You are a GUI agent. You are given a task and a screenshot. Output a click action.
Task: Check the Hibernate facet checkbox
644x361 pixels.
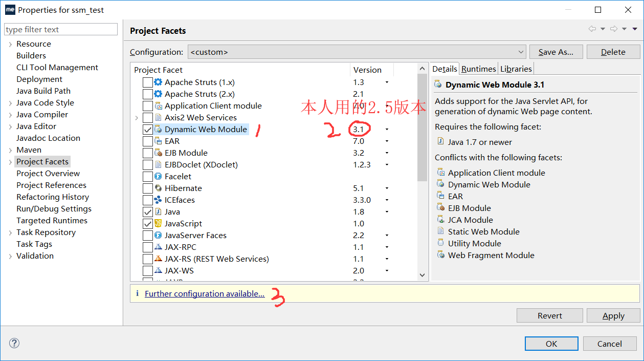click(x=147, y=188)
